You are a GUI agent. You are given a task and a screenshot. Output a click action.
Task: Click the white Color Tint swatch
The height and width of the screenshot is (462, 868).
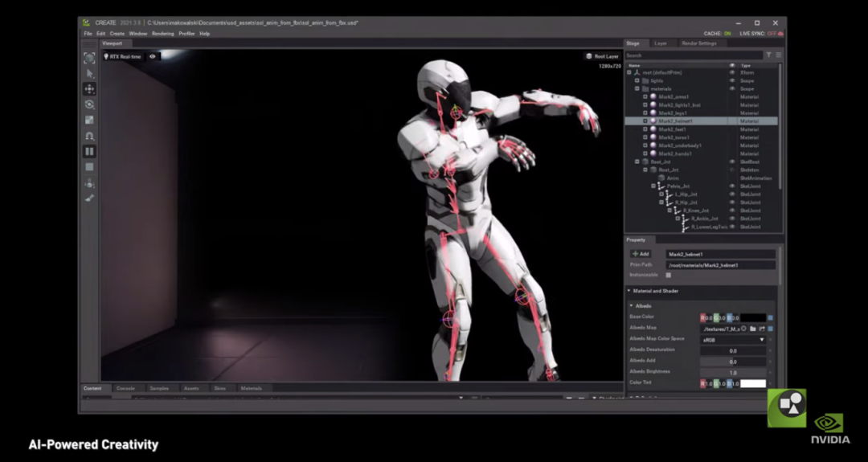752,383
